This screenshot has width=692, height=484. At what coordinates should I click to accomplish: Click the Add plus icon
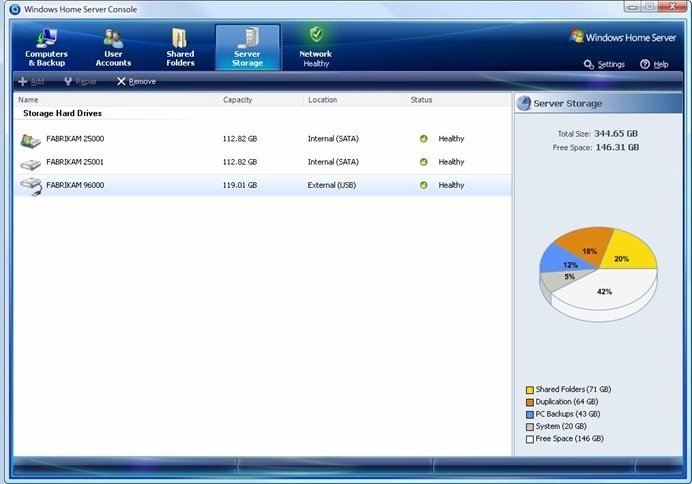(23, 82)
